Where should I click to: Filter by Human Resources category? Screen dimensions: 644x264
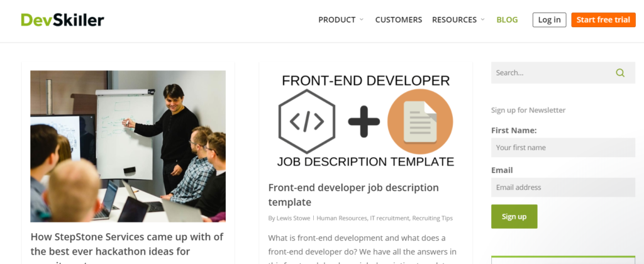tap(341, 219)
